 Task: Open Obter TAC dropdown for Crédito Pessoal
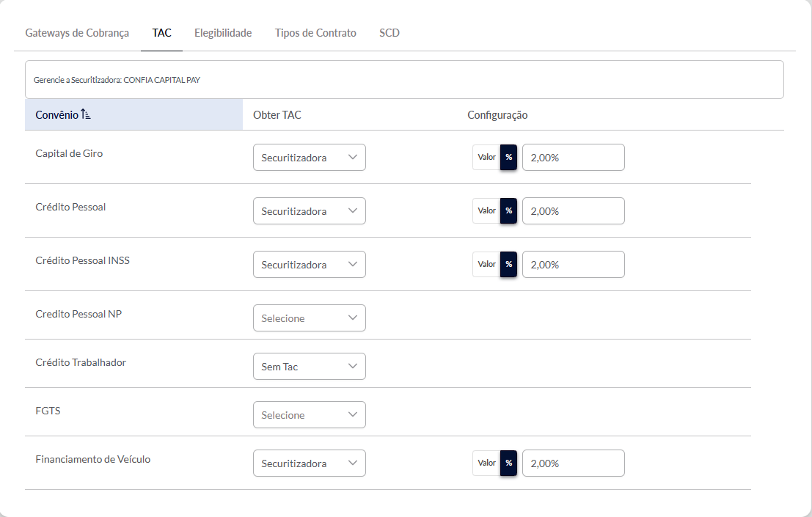309,211
